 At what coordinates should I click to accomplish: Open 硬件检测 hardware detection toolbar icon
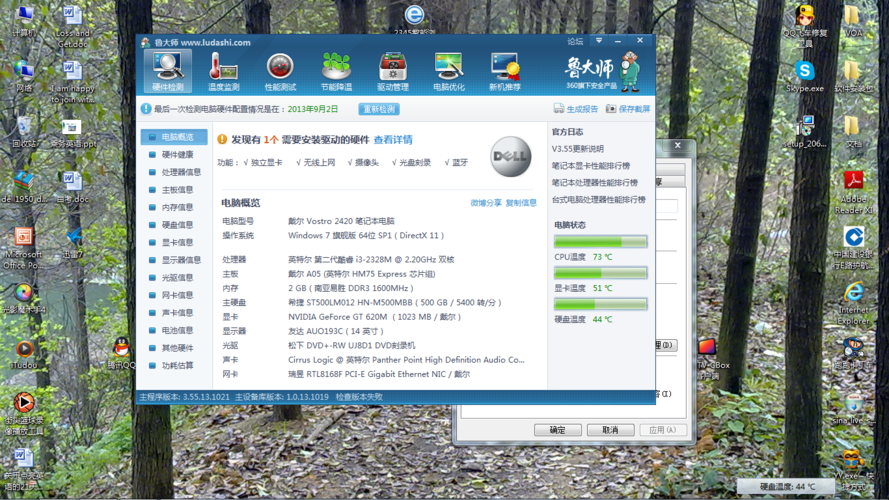coord(167,70)
